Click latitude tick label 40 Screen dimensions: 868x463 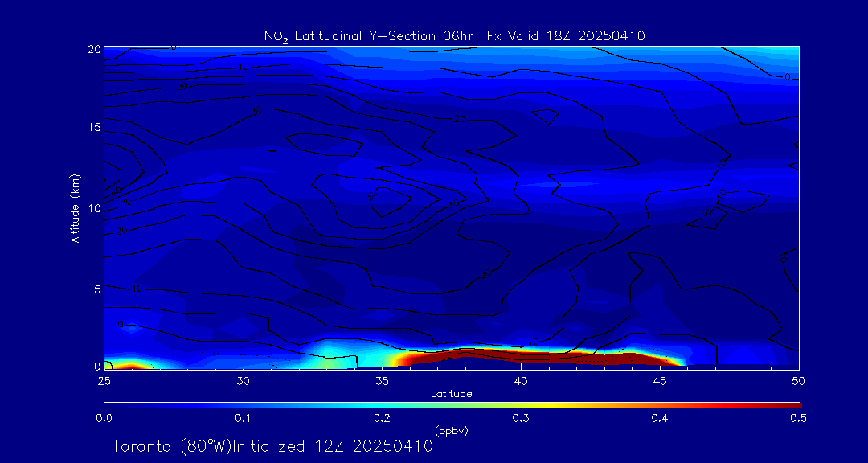pyautogui.click(x=521, y=380)
